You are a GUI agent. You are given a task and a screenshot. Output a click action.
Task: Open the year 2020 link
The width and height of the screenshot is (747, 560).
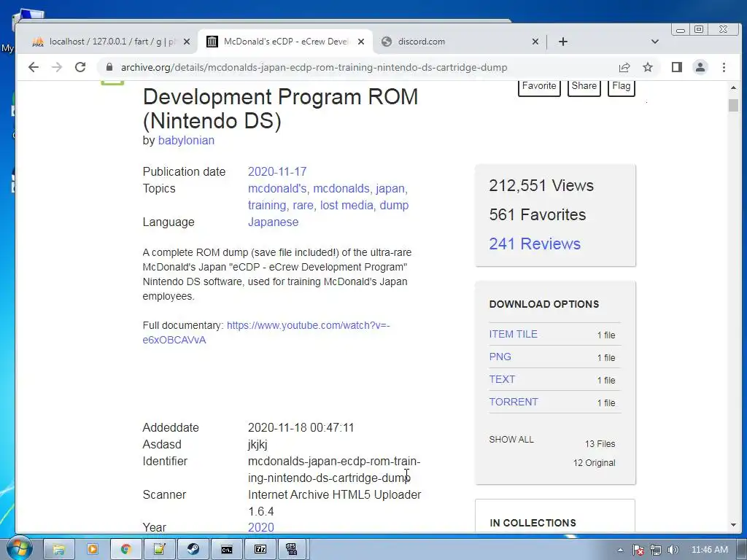coord(260,527)
